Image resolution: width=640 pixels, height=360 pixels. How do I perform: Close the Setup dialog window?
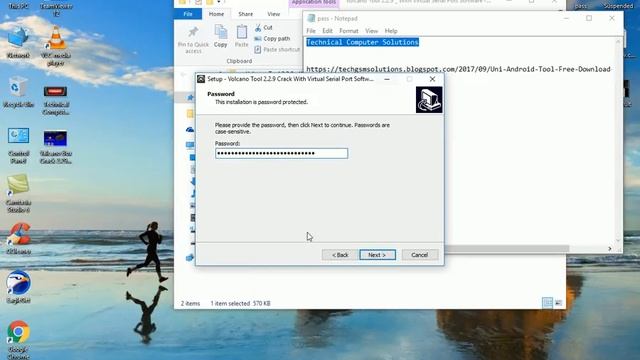tap(432, 79)
